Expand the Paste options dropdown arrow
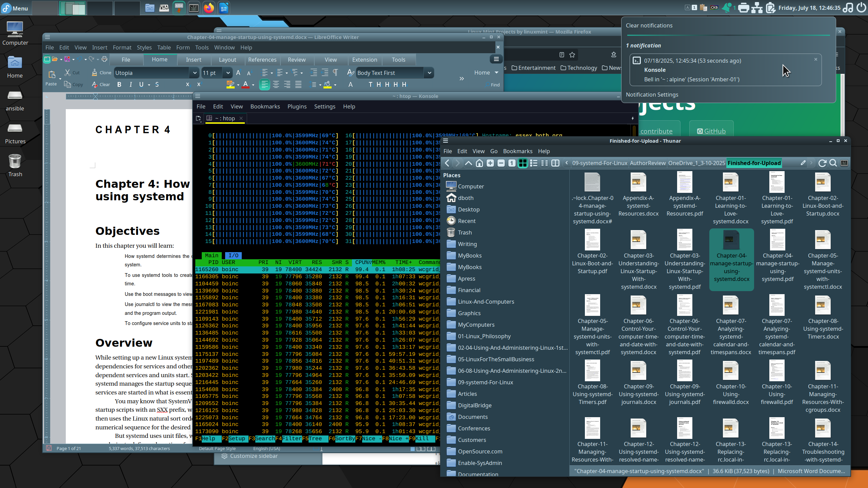The image size is (868, 488). point(60,79)
